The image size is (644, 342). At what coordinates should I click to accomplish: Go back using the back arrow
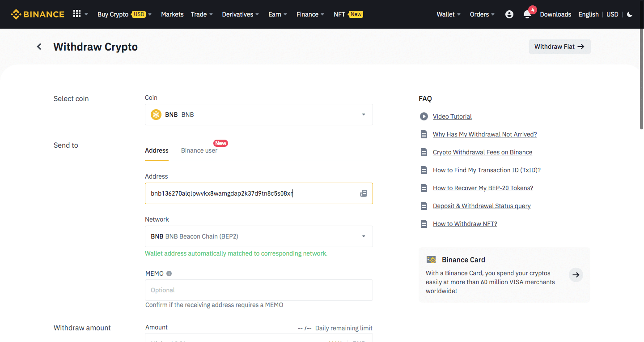(39, 47)
